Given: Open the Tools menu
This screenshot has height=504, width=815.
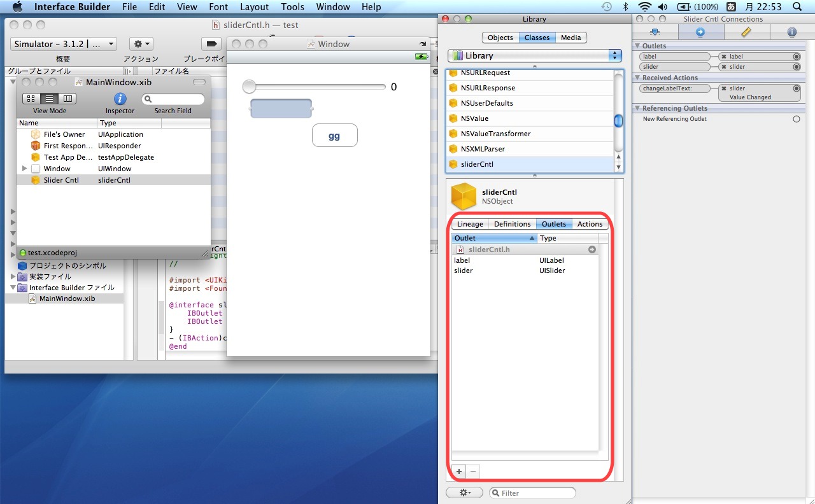Looking at the screenshot, I should coord(292,7).
